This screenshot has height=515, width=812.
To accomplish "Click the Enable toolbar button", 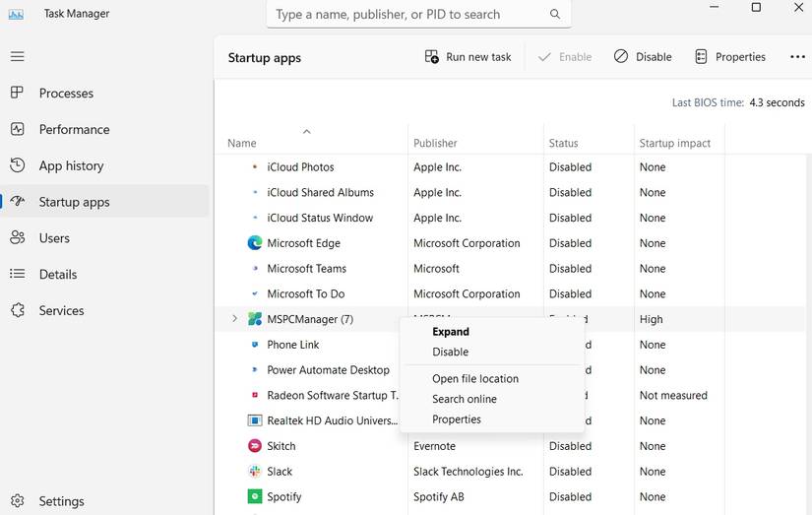I will tap(565, 56).
